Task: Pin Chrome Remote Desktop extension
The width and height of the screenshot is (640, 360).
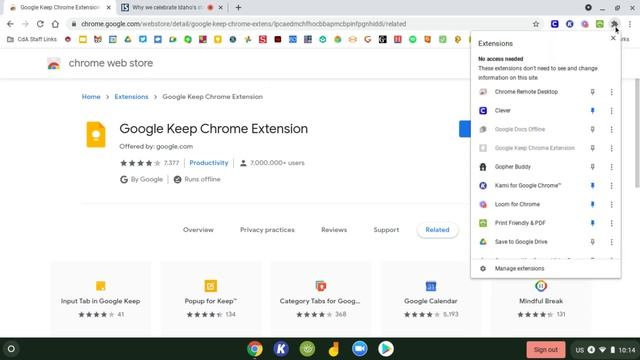Action: click(592, 92)
